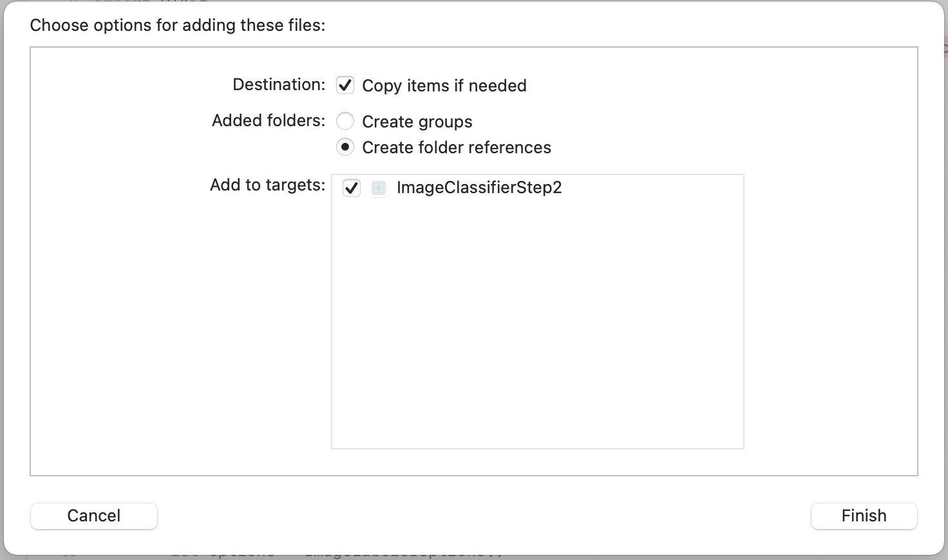Click empty space in the targets list

pos(537,322)
